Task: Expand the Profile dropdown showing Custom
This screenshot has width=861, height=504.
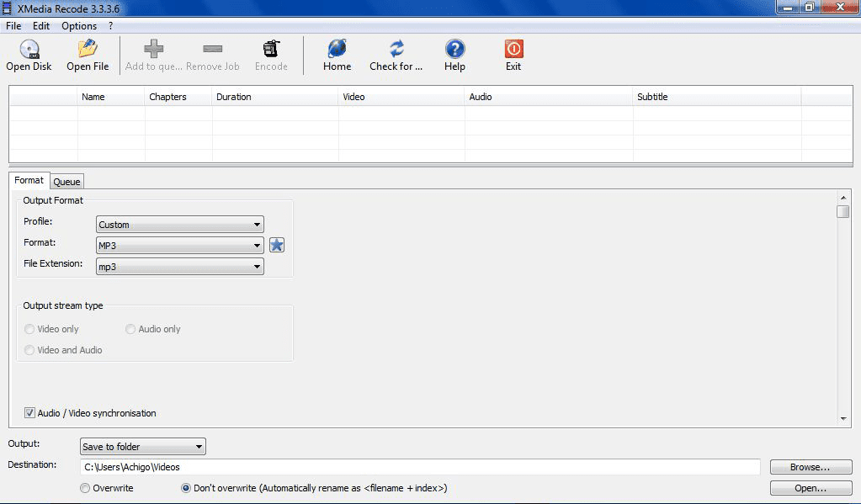Action: [x=180, y=225]
